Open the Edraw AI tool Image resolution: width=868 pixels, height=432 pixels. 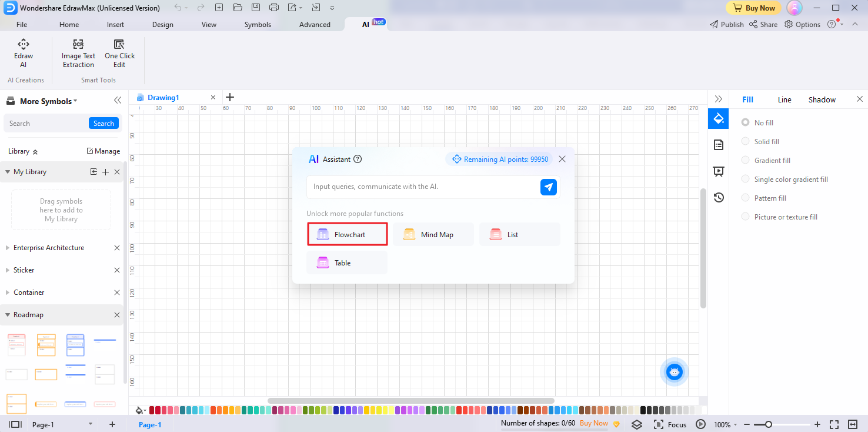pos(24,54)
